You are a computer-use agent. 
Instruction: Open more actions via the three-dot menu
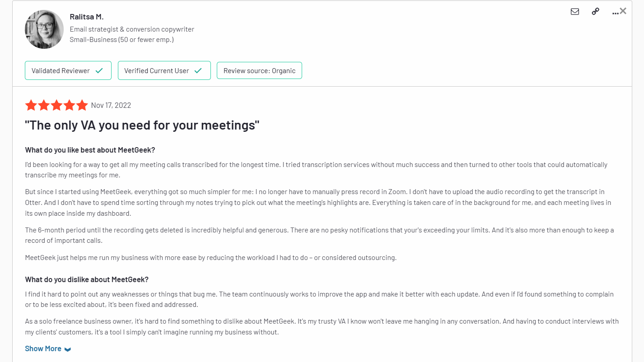(615, 13)
